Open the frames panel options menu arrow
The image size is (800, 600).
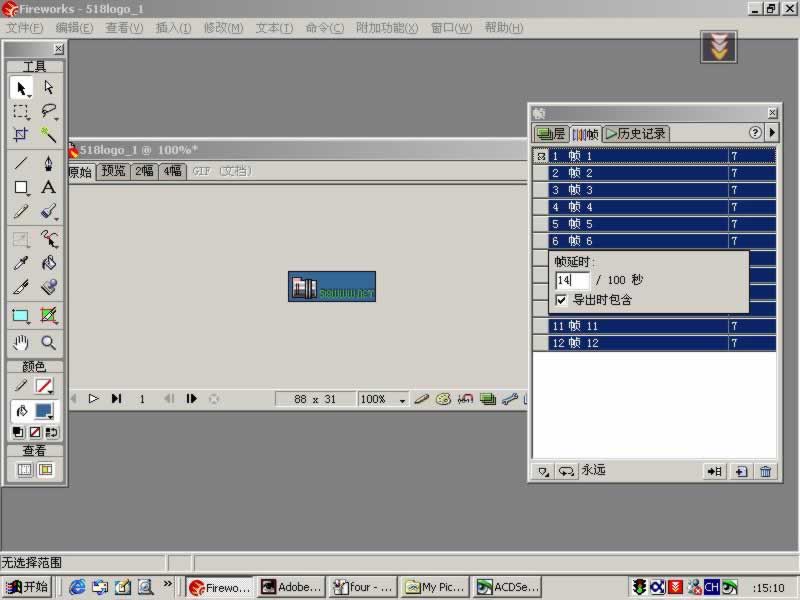click(772, 133)
